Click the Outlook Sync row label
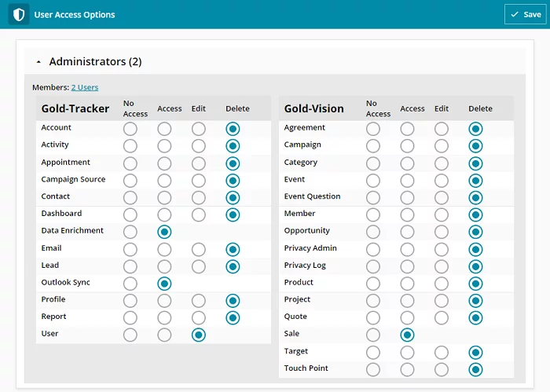The width and height of the screenshot is (550, 392). point(65,282)
